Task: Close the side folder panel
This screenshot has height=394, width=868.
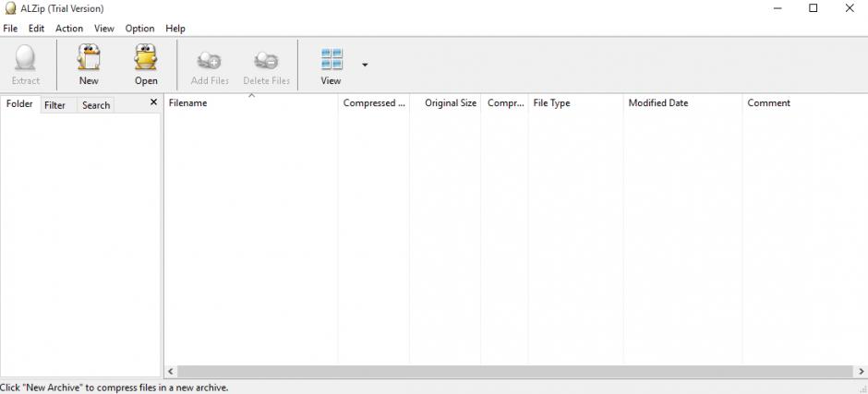Action: click(x=154, y=102)
